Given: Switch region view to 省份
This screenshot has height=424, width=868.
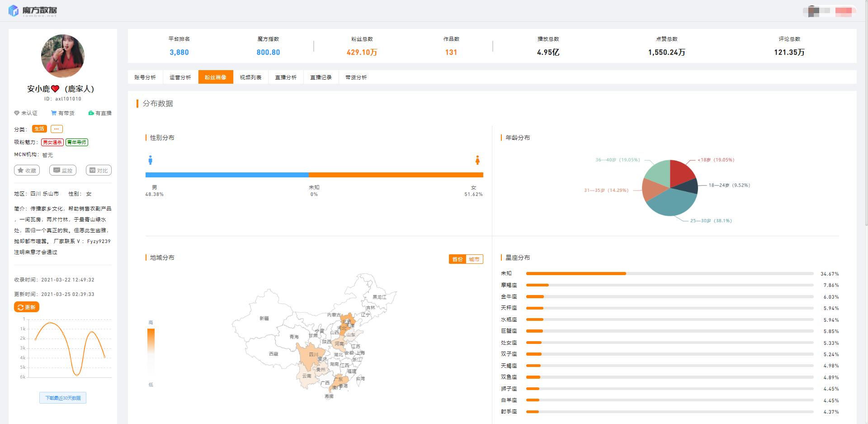Looking at the screenshot, I should click(x=458, y=259).
